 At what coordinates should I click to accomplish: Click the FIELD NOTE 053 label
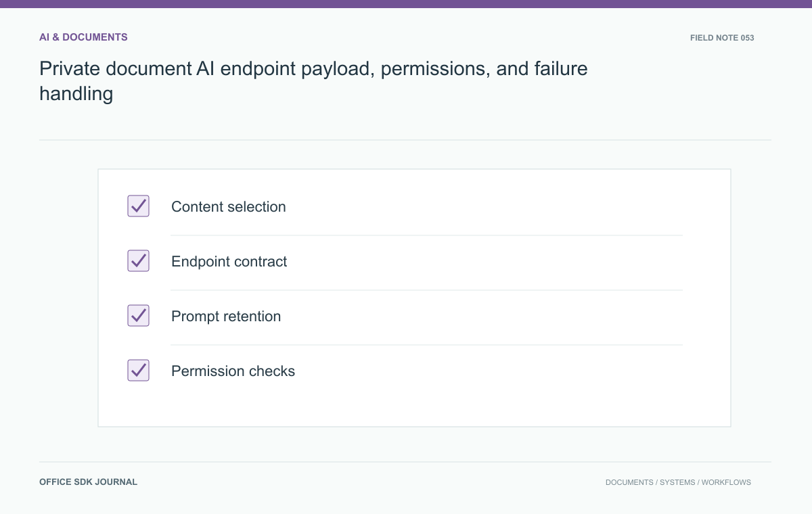point(722,38)
